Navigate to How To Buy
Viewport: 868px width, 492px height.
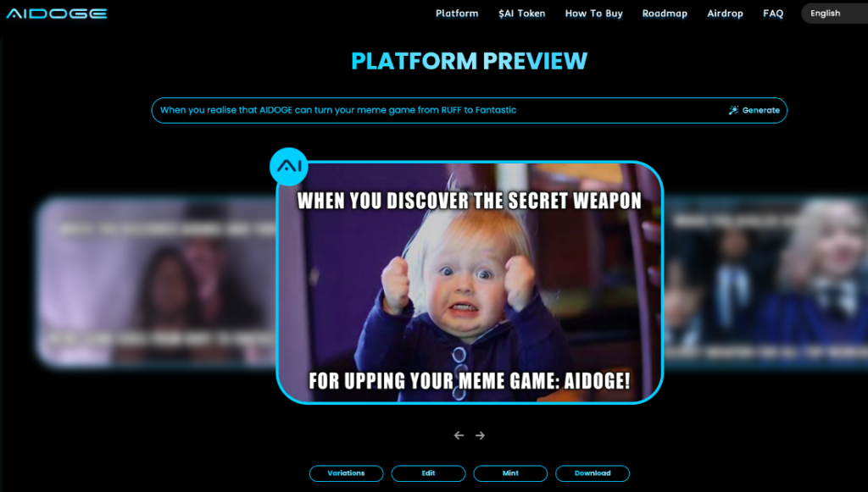tap(593, 14)
